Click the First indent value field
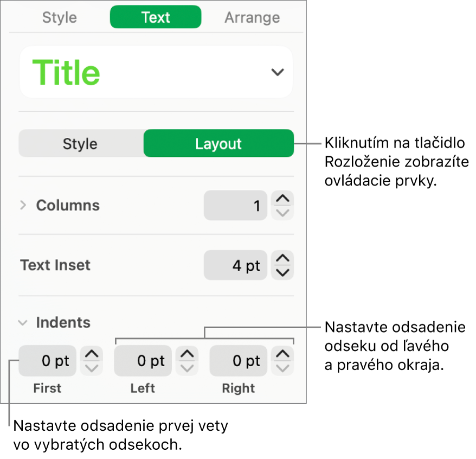 pyautogui.click(x=47, y=361)
